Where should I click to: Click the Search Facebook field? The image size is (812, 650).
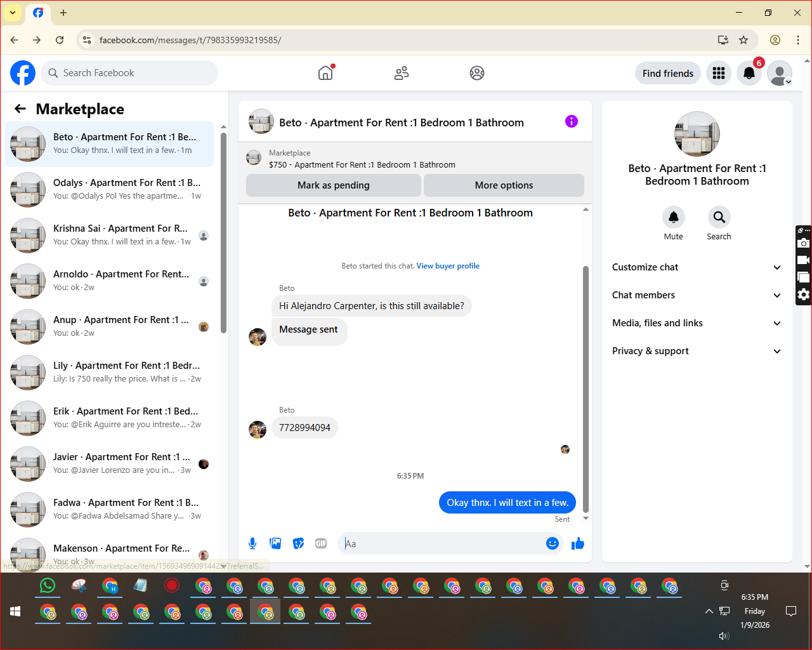coord(129,73)
